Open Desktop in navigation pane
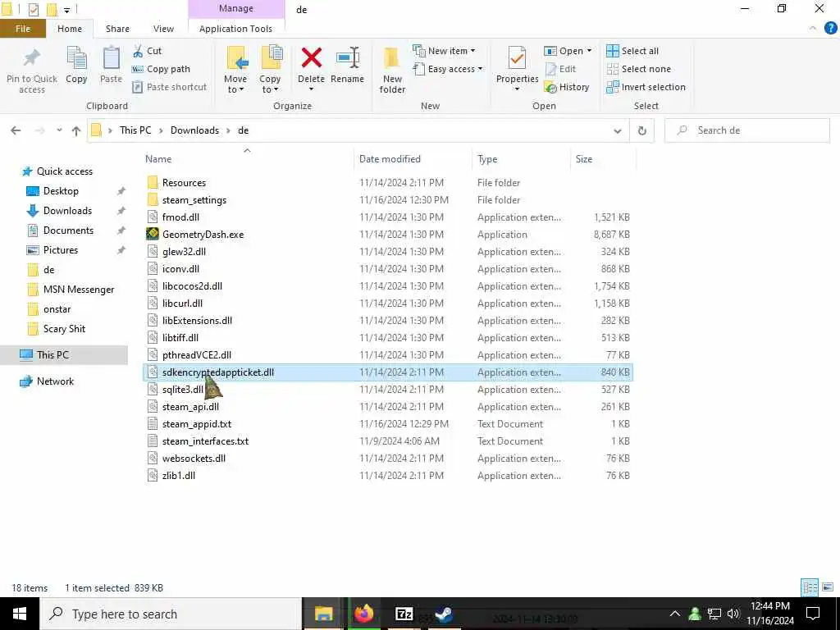The image size is (840, 630). click(61, 191)
